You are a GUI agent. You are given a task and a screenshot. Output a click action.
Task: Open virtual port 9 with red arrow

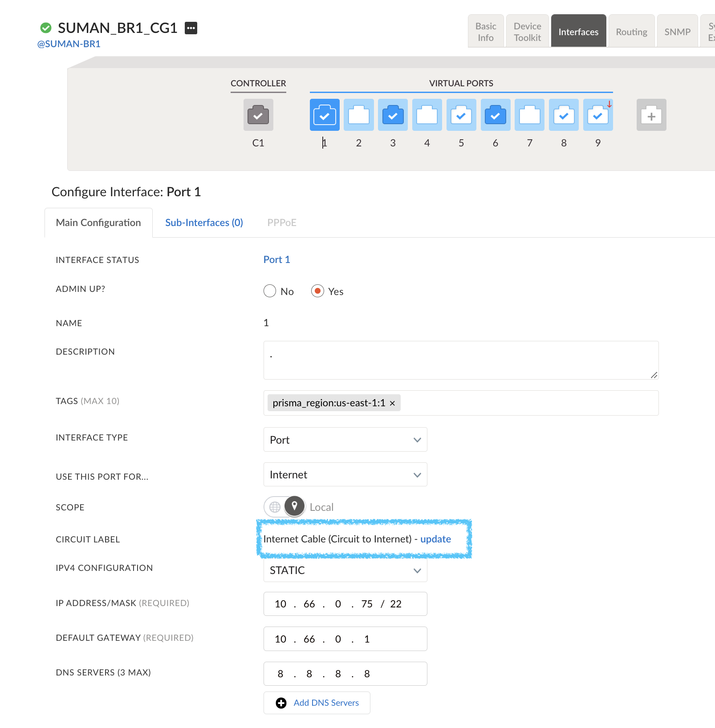coord(597,115)
